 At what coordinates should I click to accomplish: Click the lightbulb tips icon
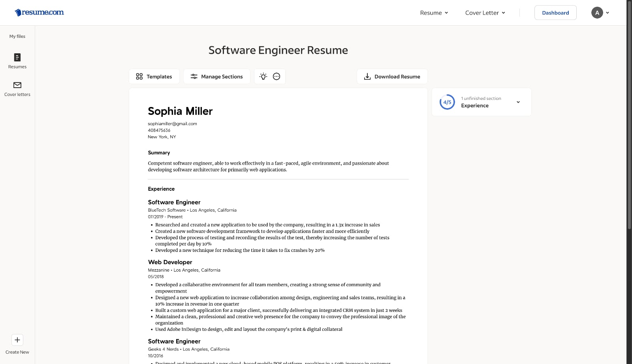(x=263, y=77)
